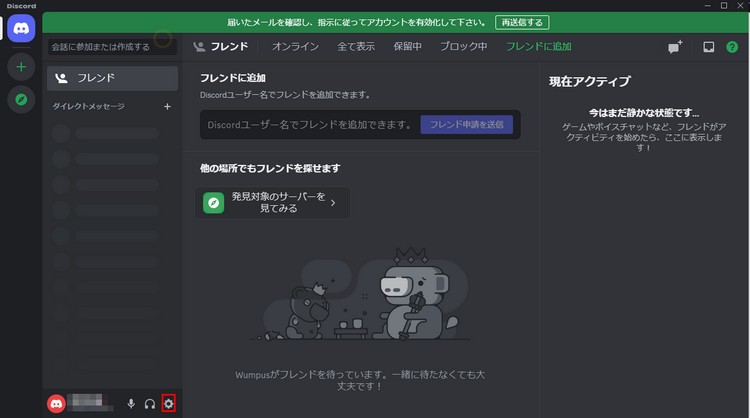Open the フレンドに追加 tab
Viewport: 750px width, 418px height.
click(x=539, y=46)
